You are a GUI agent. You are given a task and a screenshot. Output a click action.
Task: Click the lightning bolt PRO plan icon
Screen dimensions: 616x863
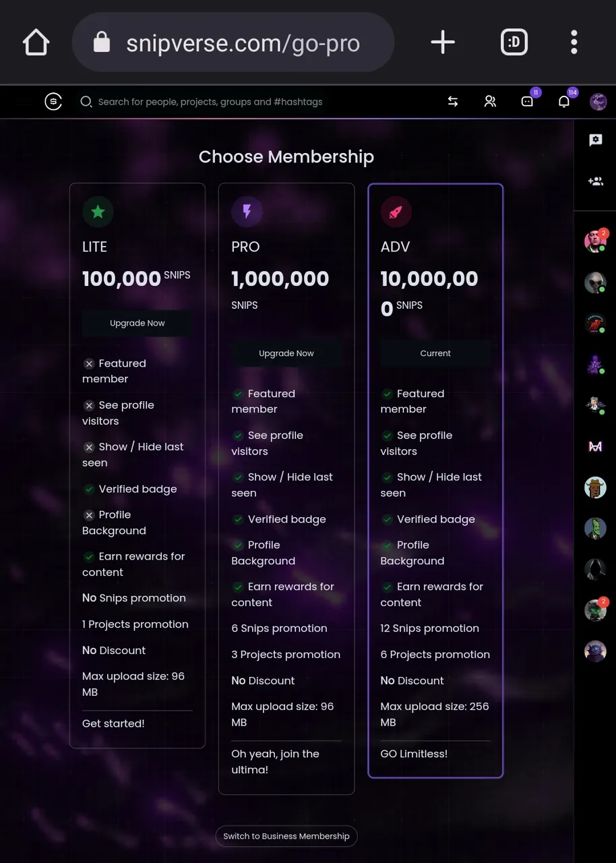pyautogui.click(x=247, y=212)
